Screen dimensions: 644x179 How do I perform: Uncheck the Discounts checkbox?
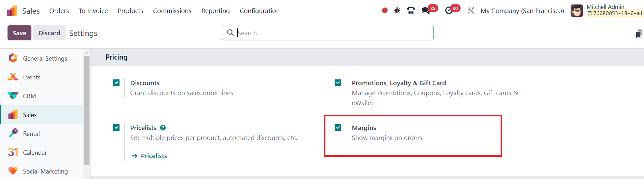[116, 83]
